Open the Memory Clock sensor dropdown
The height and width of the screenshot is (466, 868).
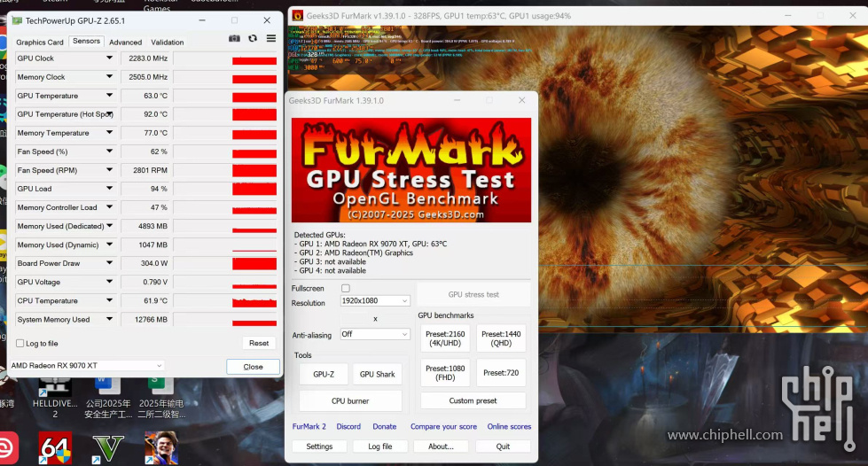[x=109, y=77]
